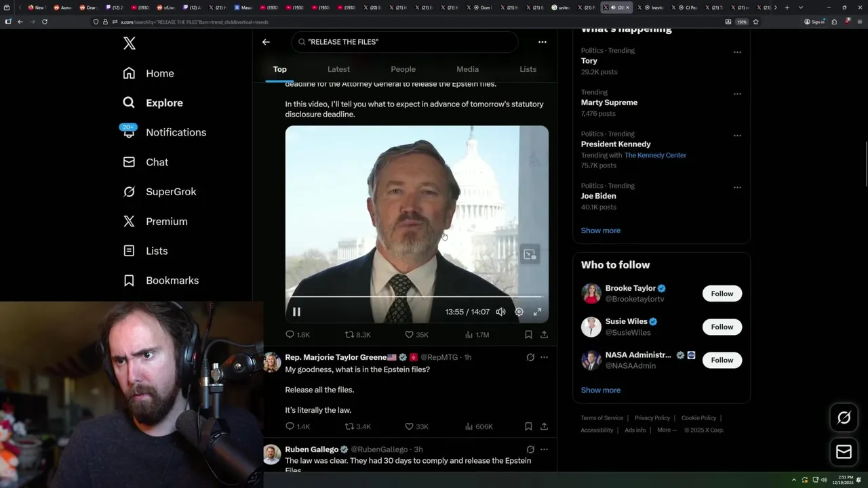This screenshot has height=488, width=868.
Task: Follow Susie Wiles
Action: 722,327
